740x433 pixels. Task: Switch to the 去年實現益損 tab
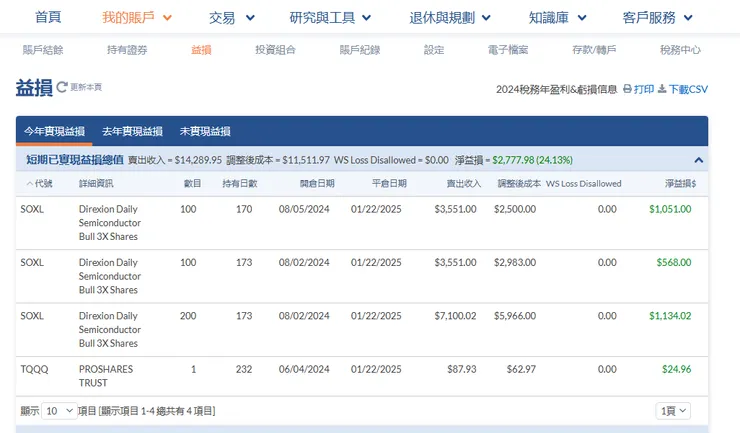[133, 131]
